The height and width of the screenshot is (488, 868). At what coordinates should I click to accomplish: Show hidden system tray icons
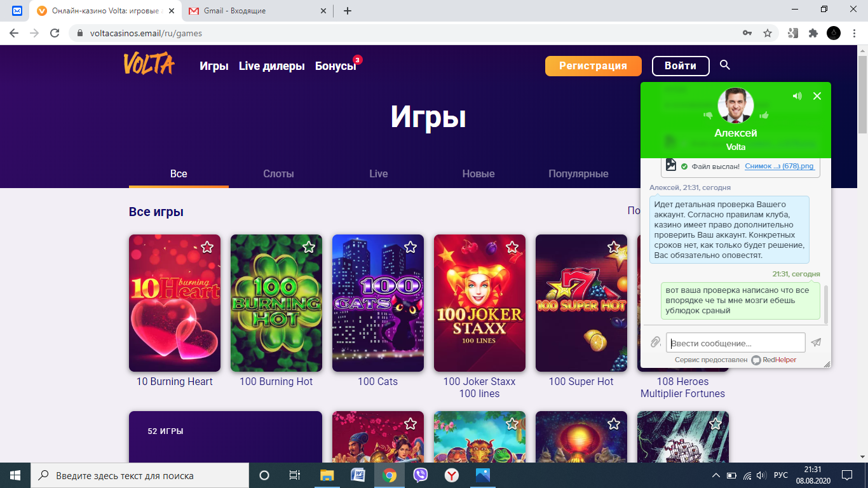point(716,475)
